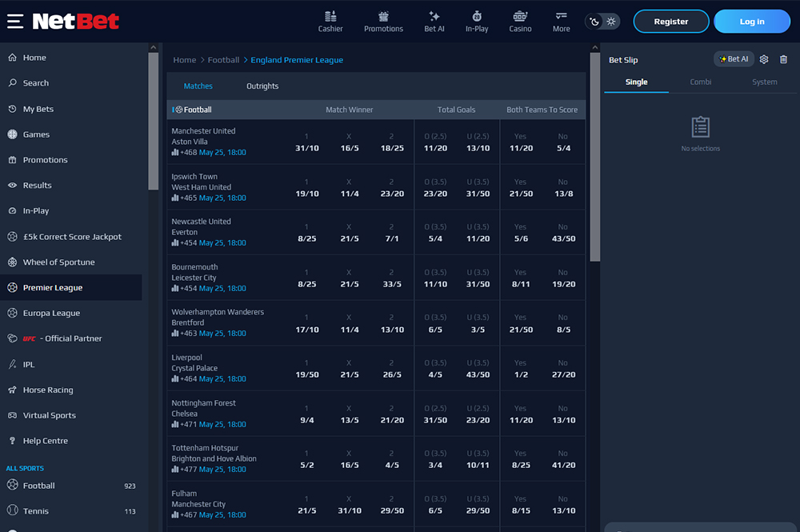Select Over 2.5 goals 11/20 Manchester United

435,142
